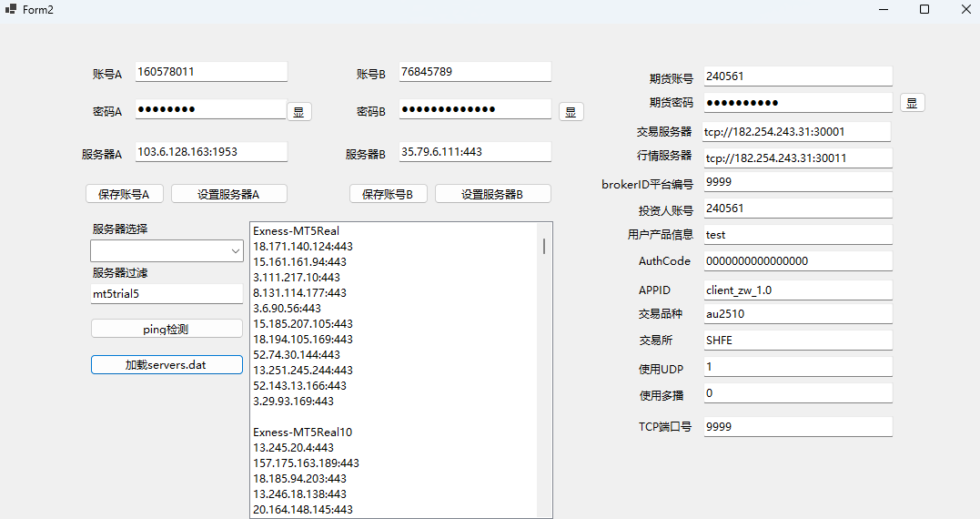Click the 保存账号A button
The width and height of the screenshot is (980, 519).
click(125, 194)
